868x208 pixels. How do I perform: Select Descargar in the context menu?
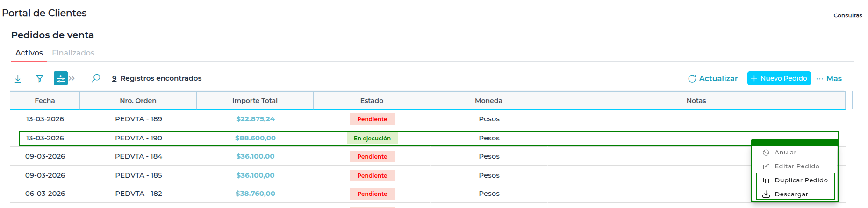point(791,194)
